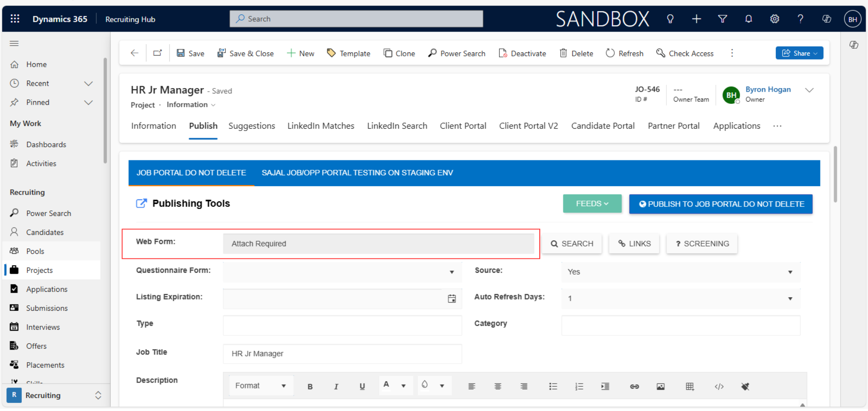Go back with the arrow icon
The height and width of the screenshot is (411, 868).
[x=134, y=53]
